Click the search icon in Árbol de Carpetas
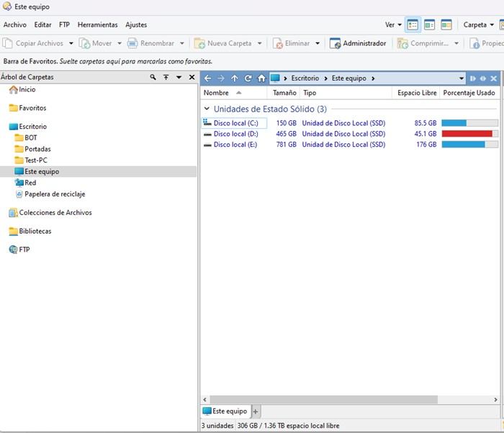This screenshot has width=504, height=433. coord(153,77)
